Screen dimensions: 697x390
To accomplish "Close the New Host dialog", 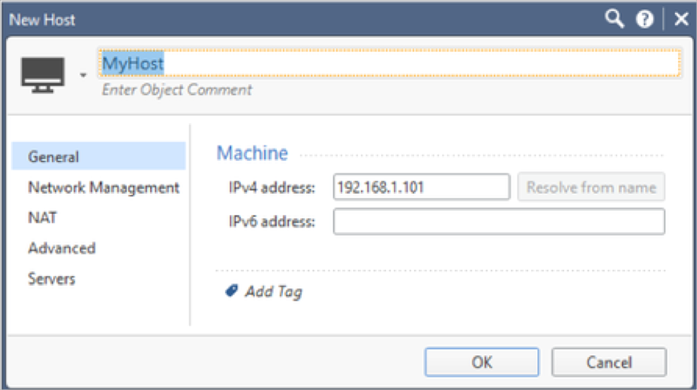I will click(x=681, y=19).
